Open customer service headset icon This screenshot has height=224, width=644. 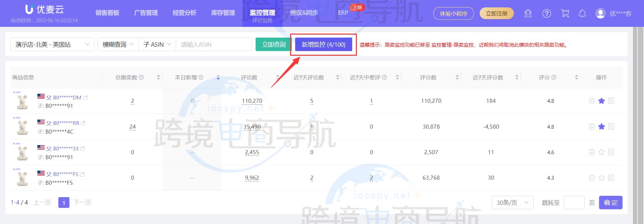pos(528,13)
